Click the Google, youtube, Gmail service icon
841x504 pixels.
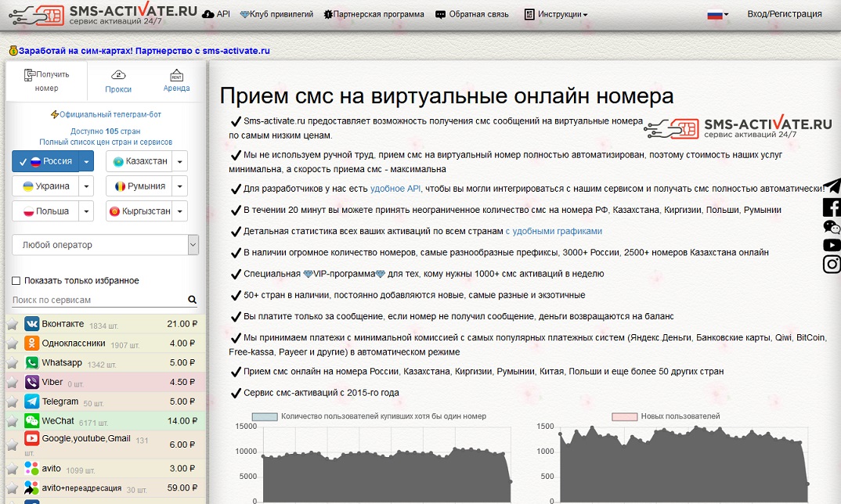31,438
